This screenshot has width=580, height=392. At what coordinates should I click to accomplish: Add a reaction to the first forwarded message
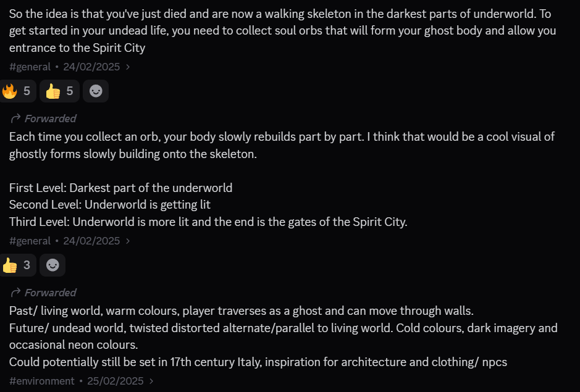96,91
